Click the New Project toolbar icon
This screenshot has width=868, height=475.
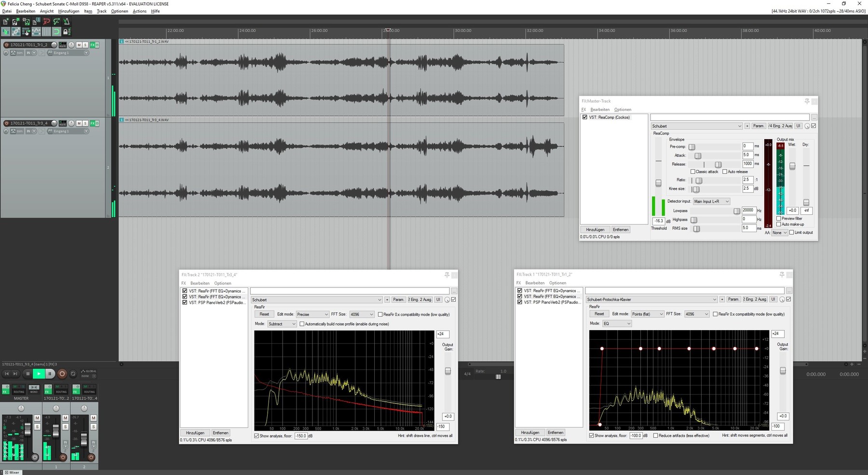click(x=6, y=21)
